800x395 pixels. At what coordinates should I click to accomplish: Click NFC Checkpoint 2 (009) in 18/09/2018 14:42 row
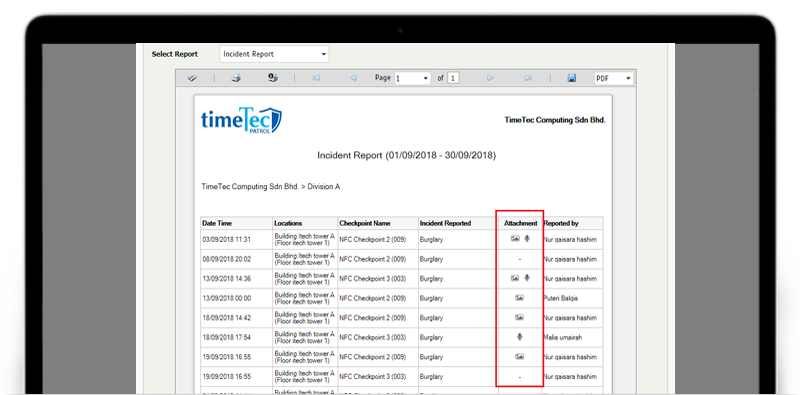click(372, 318)
